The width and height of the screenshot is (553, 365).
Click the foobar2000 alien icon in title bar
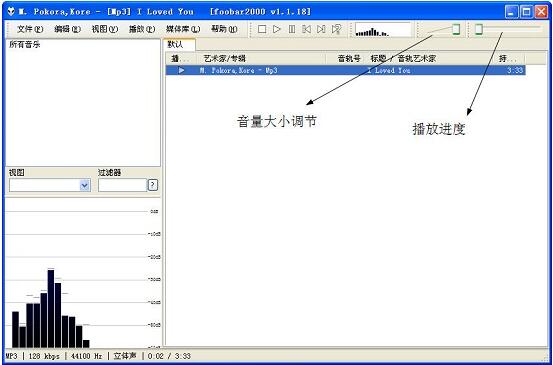[x=11, y=12]
